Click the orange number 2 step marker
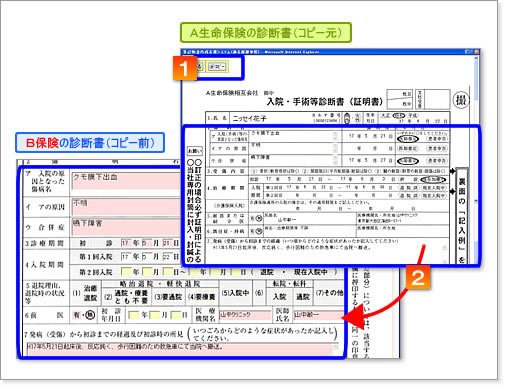509x389 pixels. pos(418,277)
